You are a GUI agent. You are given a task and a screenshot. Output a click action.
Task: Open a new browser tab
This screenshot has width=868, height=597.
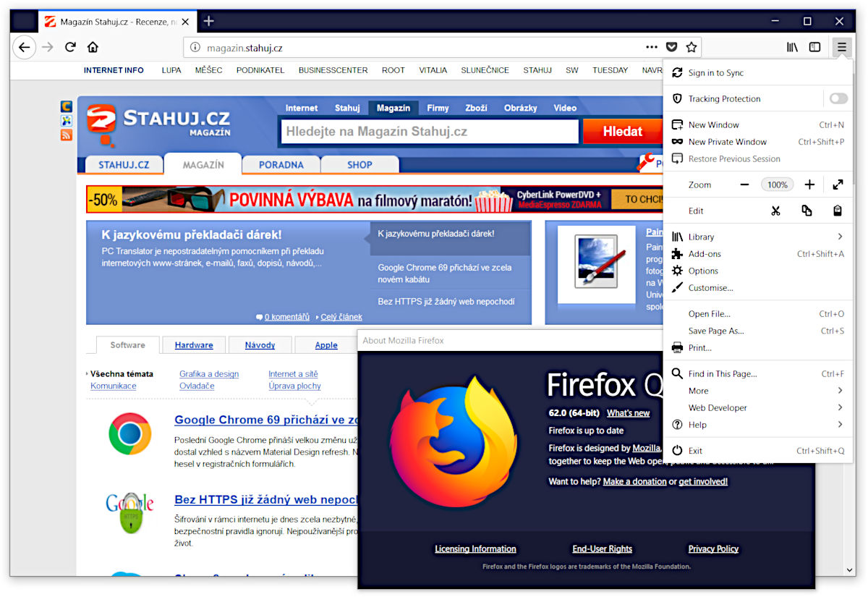208,21
